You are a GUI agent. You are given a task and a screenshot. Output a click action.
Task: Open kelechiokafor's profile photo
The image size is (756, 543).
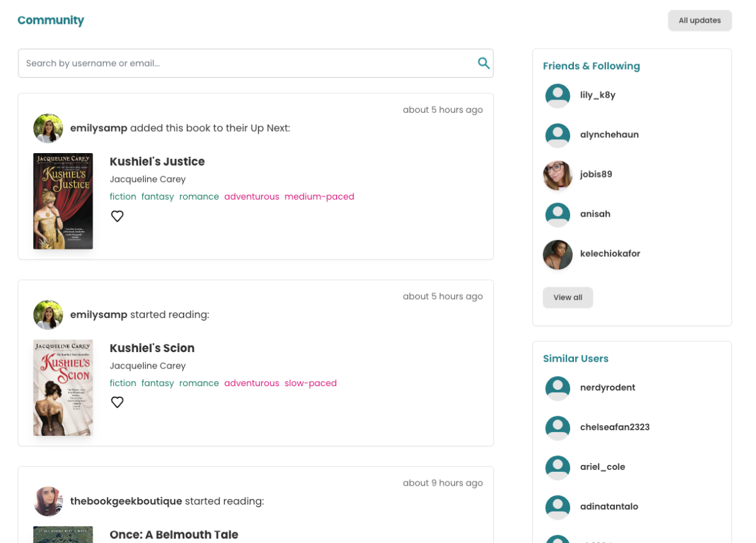tap(558, 254)
